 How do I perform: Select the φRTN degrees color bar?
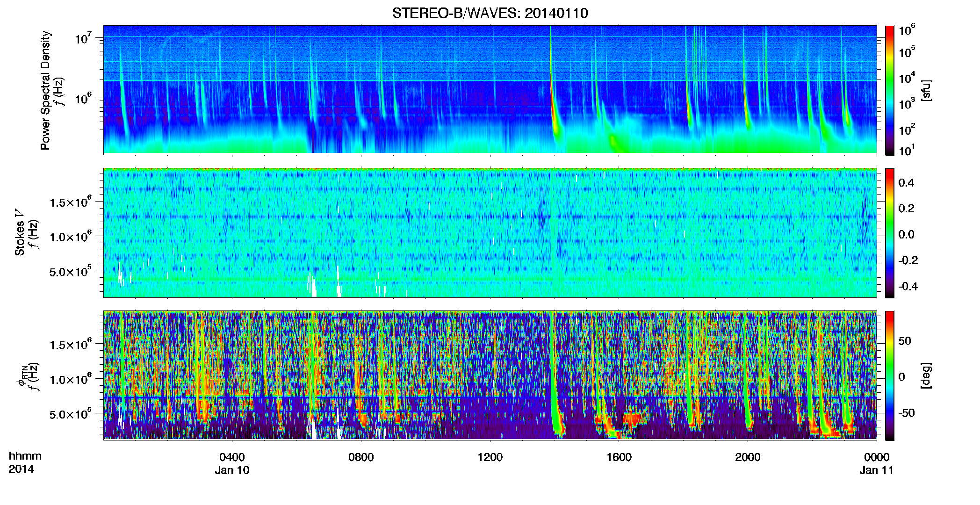[890, 375]
